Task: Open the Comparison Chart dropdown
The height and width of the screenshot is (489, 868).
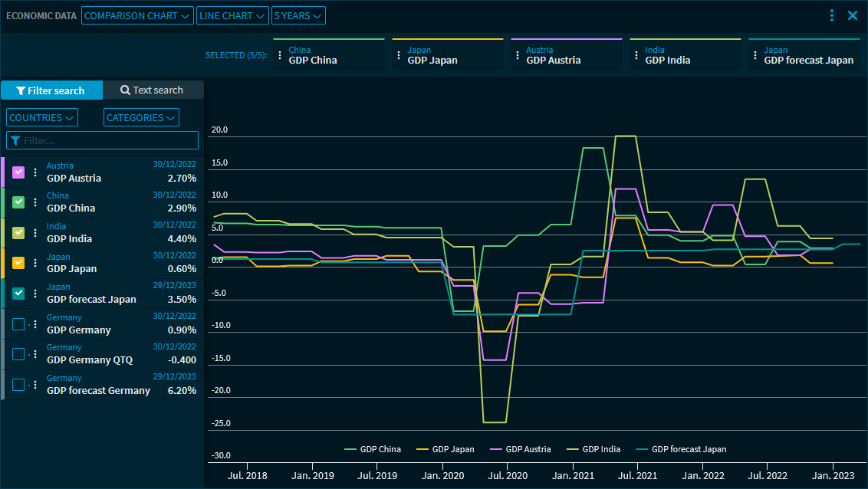Action: tap(137, 15)
